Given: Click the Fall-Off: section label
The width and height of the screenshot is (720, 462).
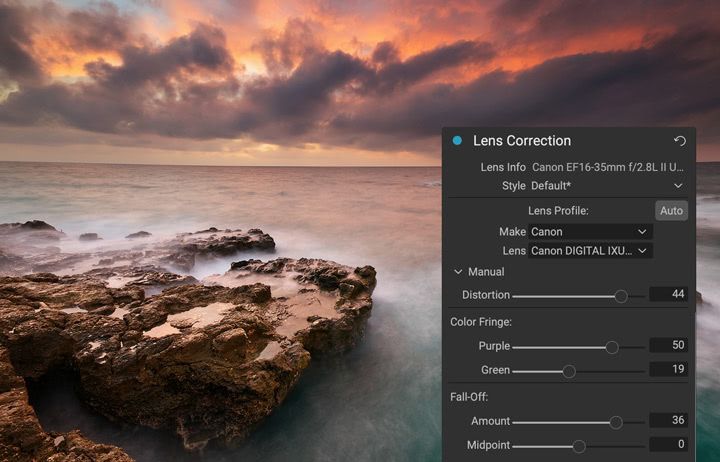Looking at the screenshot, I should [469, 397].
